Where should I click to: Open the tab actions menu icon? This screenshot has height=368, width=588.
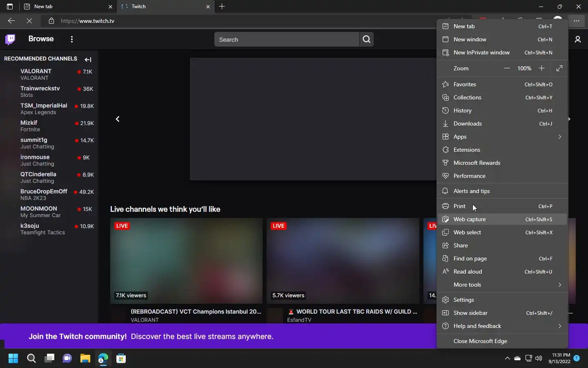tap(10, 7)
